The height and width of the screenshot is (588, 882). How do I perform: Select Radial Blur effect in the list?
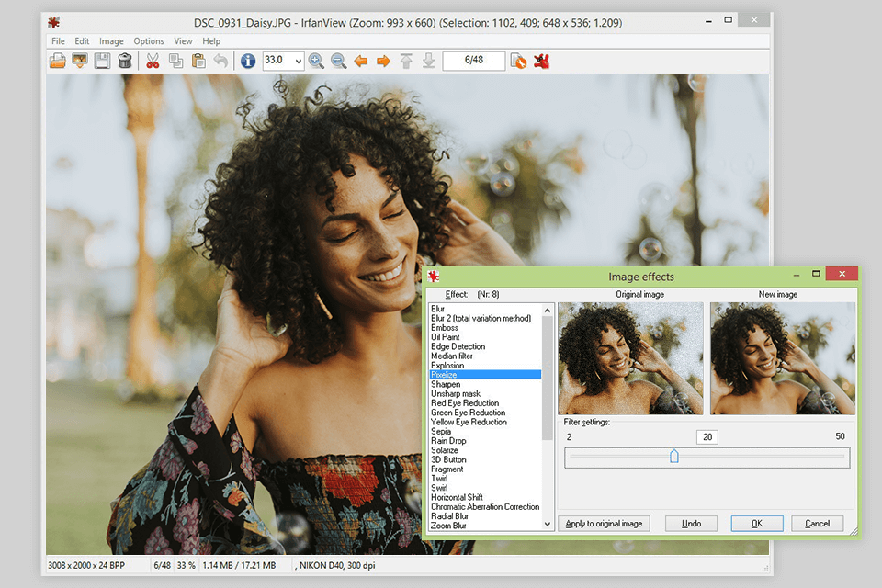[x=449, y=516]
